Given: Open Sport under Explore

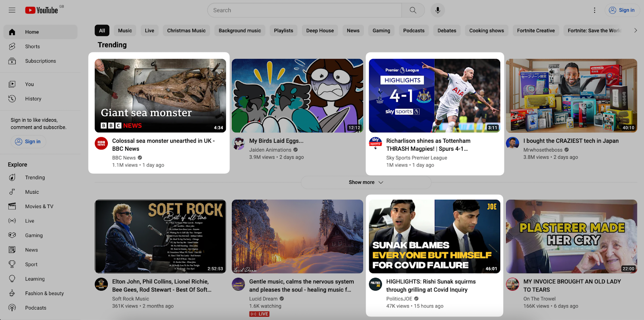Looking at the screenshot, I should pyautogui.click(x=40, y=264).
